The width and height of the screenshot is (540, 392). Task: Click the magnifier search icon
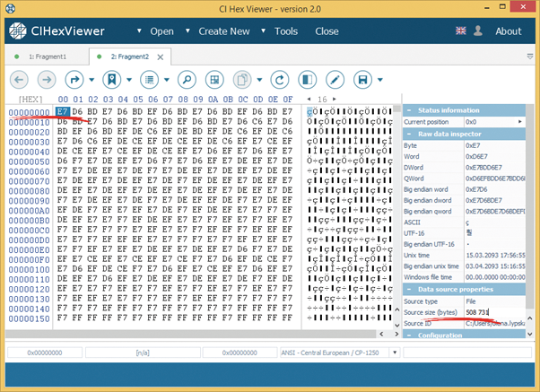[x=187, y=79]
